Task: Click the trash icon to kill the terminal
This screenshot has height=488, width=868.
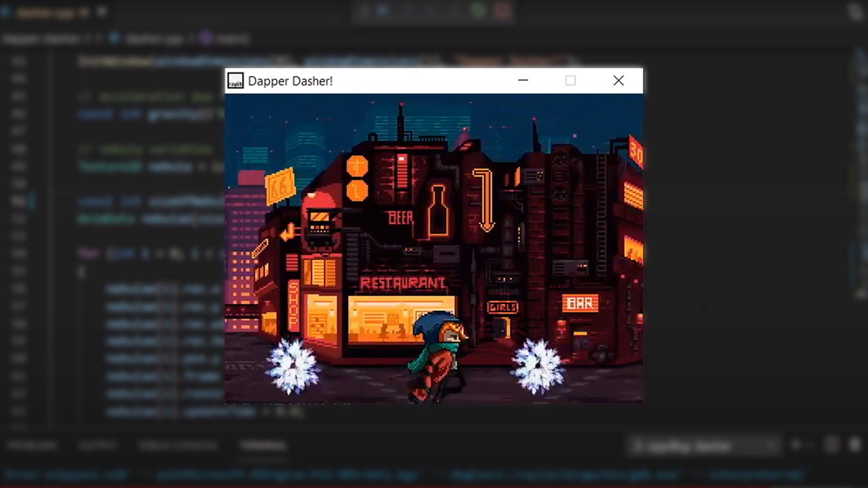Action: (854, 445)
